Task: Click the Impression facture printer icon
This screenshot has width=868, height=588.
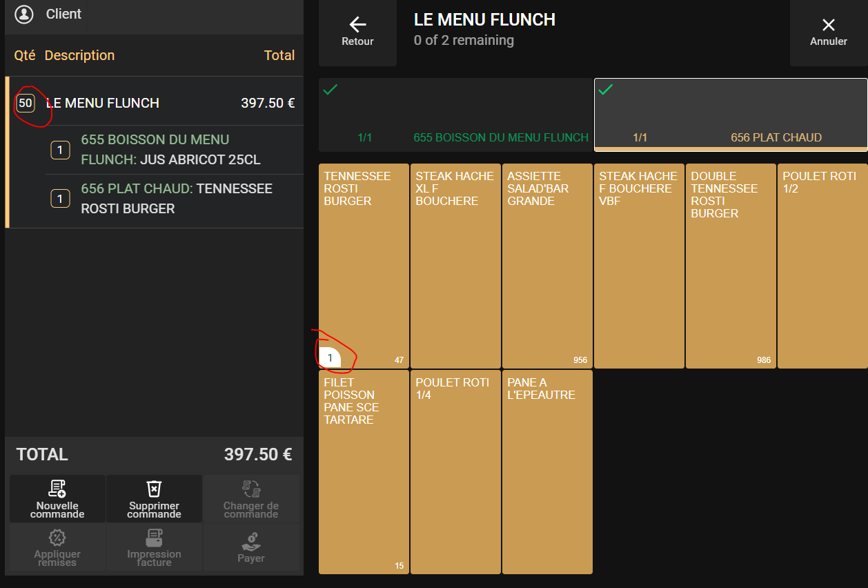Action: 154,538
